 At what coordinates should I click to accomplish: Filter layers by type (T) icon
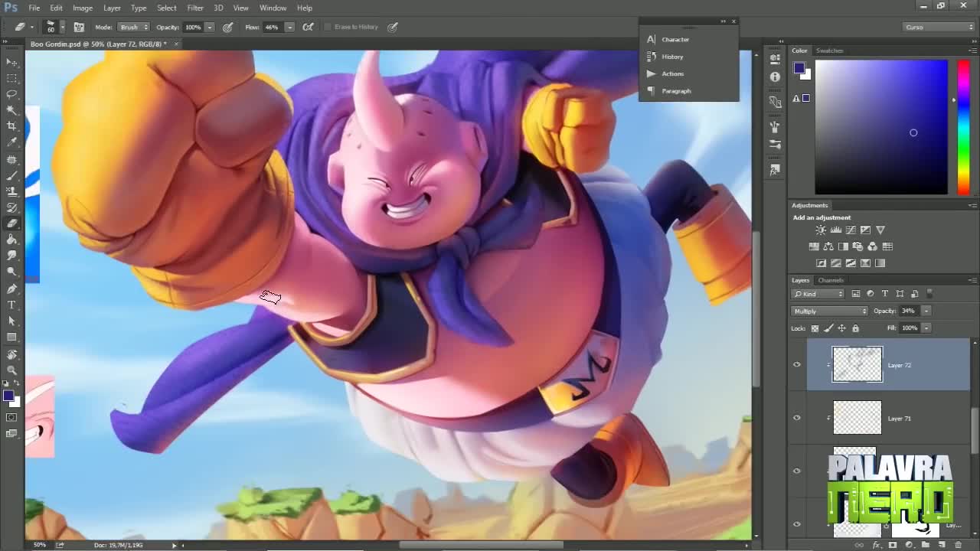(x=885, y=294)
